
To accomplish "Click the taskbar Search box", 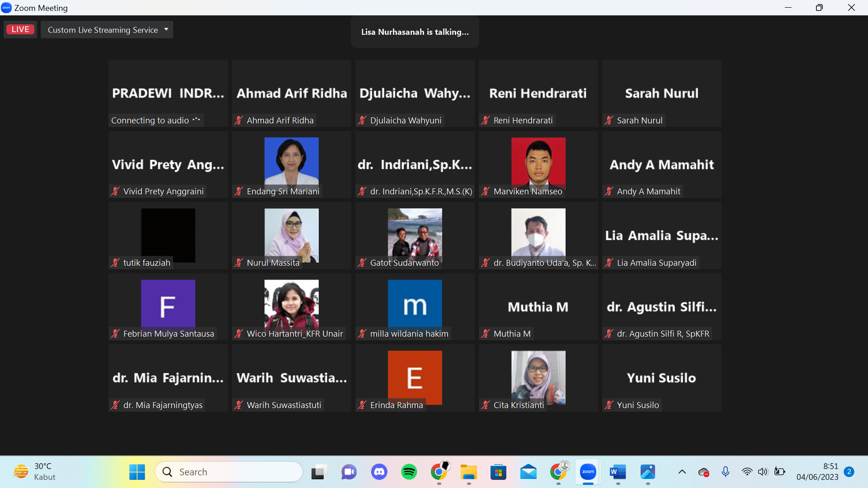I will click(229, 472).
